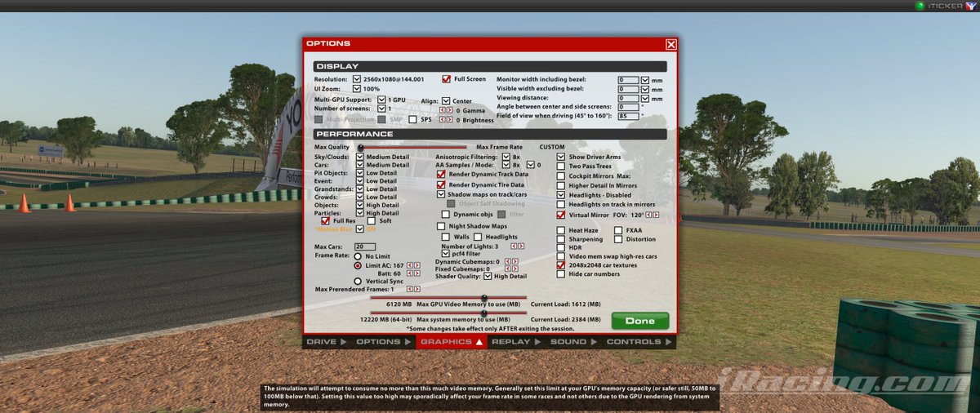
Task: Increase Max Prerendered Frames
Action: point(416,289)
